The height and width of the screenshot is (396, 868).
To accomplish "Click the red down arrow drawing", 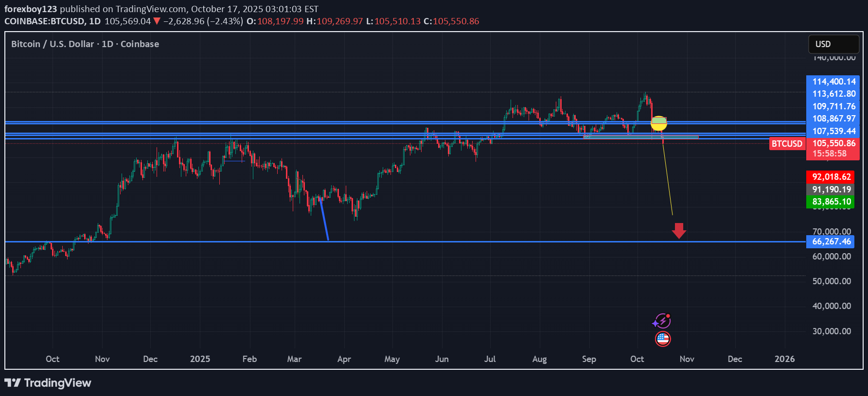I will [679, 231].
